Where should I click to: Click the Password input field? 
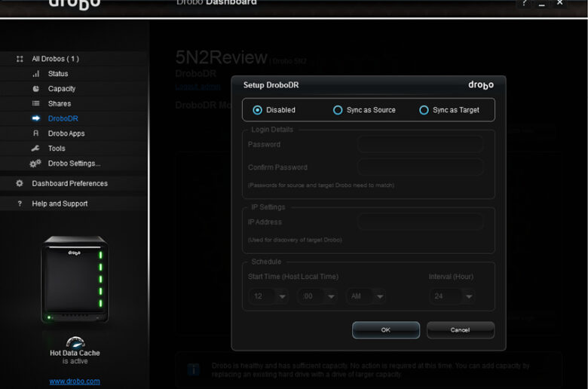pos(420,144)
